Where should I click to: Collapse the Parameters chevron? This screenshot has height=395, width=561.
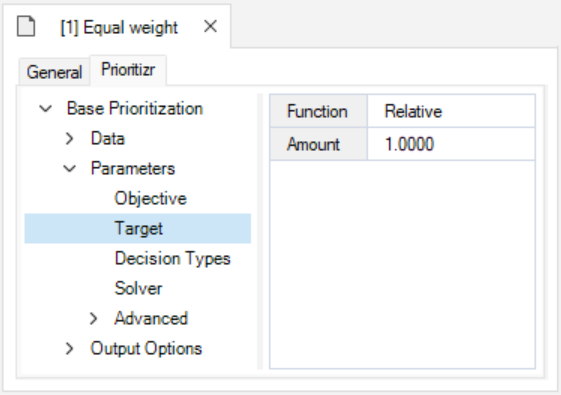point(69,169)
